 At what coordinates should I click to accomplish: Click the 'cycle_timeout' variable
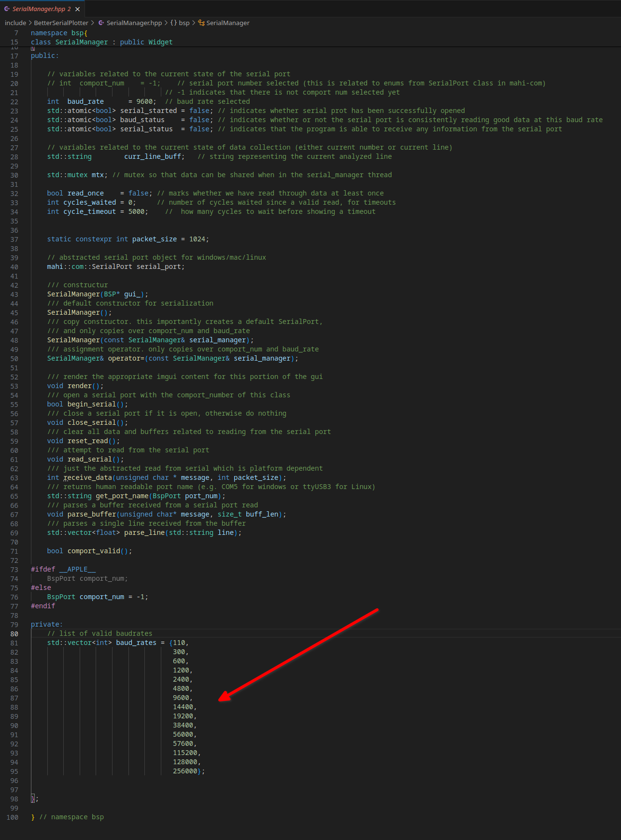click(x=90, y=212)
